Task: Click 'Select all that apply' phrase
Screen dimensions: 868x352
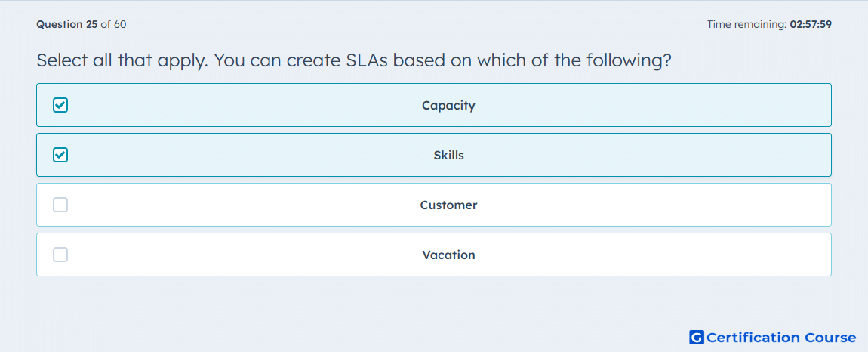Action: tap(122, 60)
